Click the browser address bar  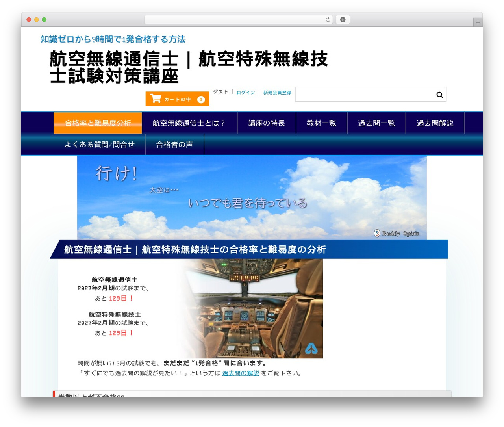[239, 20]
